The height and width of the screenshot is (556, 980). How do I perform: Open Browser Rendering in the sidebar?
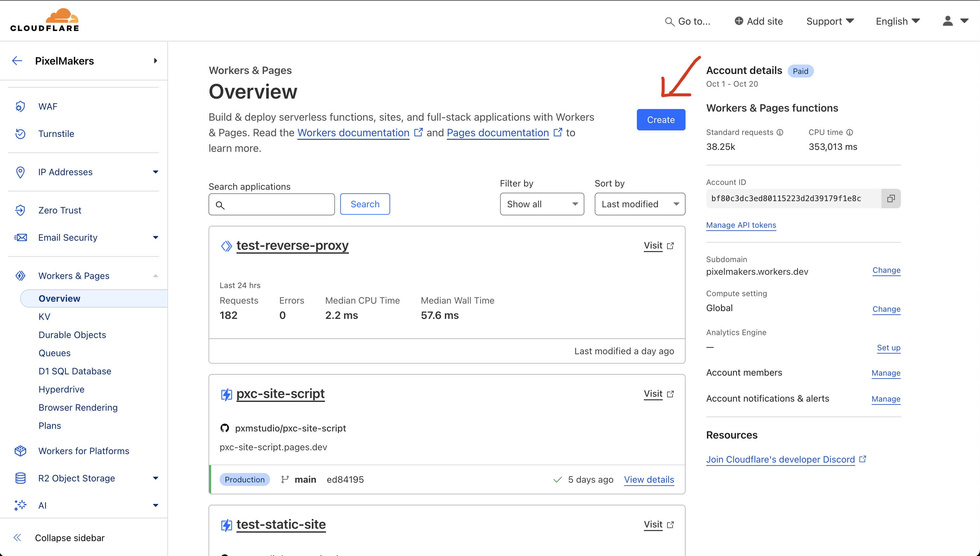click(78, 407)
